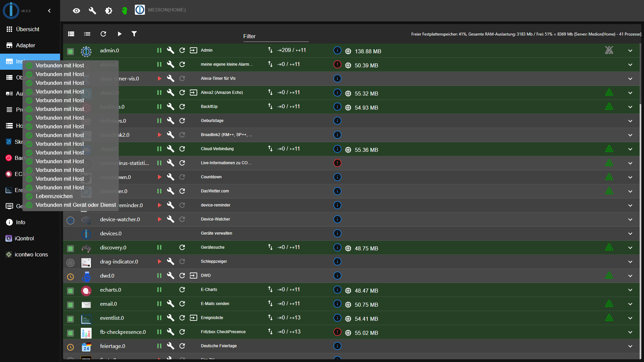This screenshot has height=362, width=644.
Task: Open the Info sidebar tab
Action: click(30, 222)
